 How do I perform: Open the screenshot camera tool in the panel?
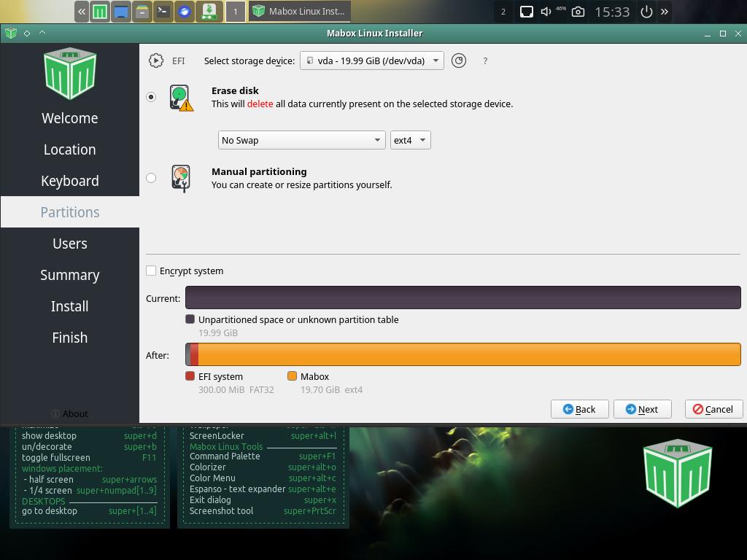click(x=578, y=12)
